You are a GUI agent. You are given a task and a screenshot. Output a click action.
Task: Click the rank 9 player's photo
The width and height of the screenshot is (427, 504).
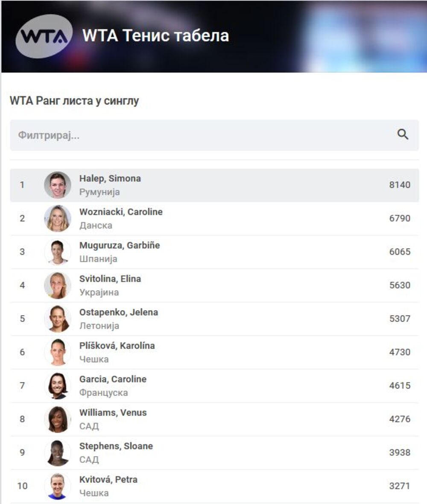[x=58, y=453]
